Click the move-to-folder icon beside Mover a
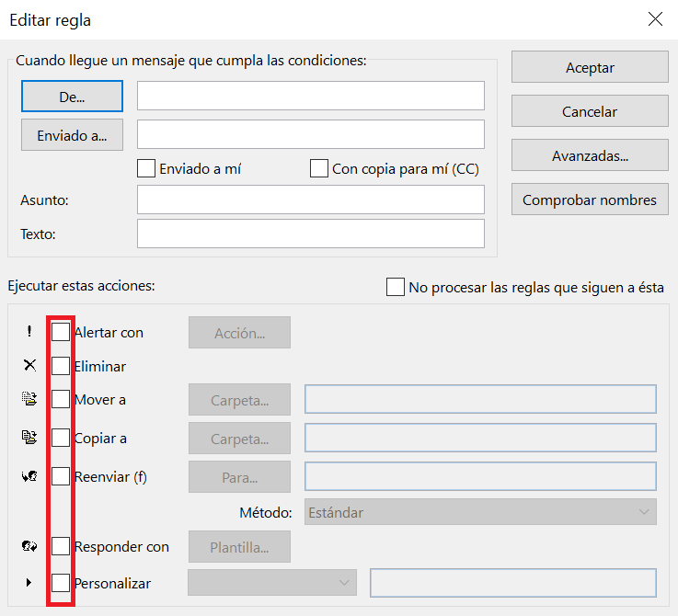This screenshot has height=616, width=678. 29,399
